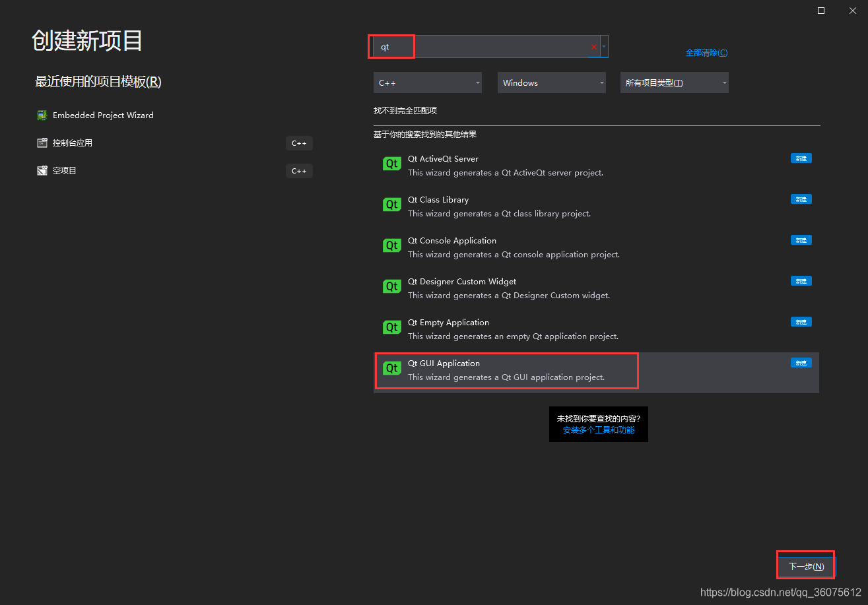868x605 pixels.
Task: Select Qt GUI Application template title
Action: [444, 364]
